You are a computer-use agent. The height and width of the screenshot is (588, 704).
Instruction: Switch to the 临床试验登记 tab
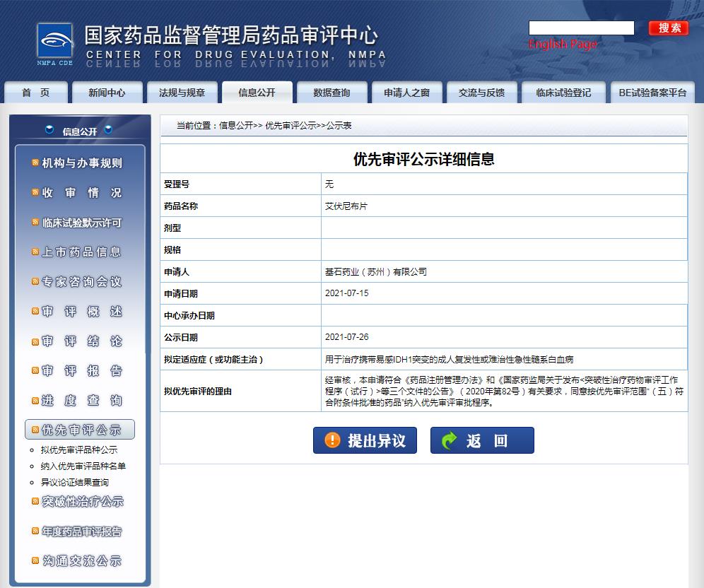tap(563, 93)
